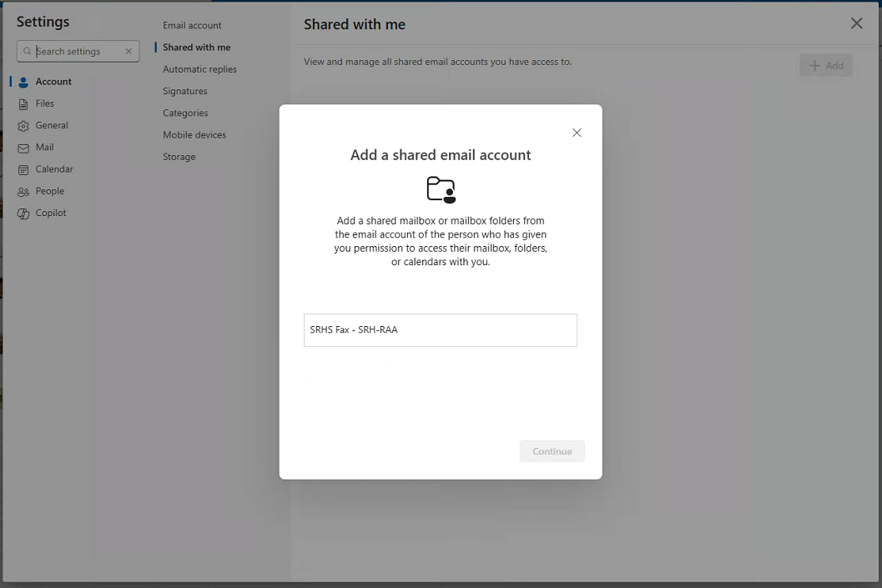Click the View and manage all shared accounts text

pyautogui.click(x=437, y=62)
